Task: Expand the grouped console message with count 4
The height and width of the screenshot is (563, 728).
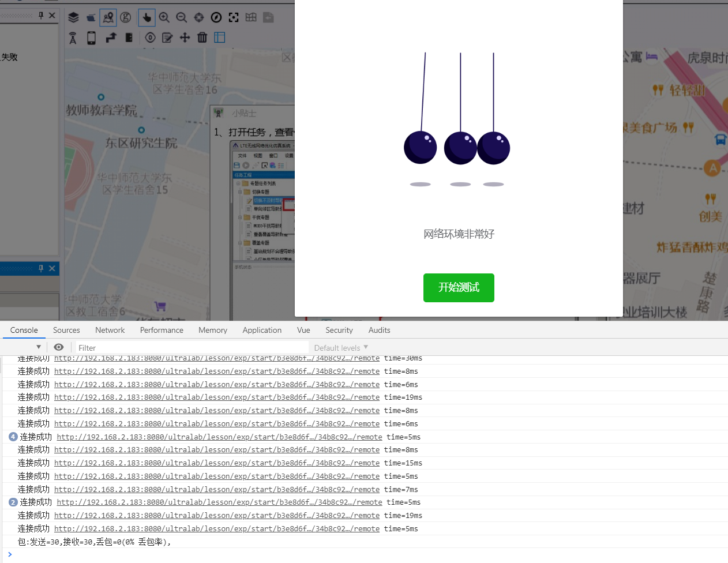Action: pyautogui.click(x=13, y=437)
